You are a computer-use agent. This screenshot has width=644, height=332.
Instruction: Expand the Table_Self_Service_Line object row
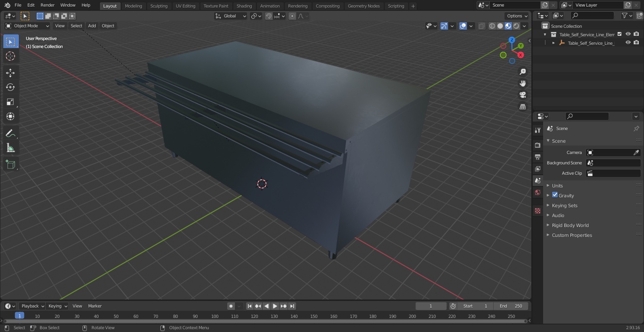(553, 43)
